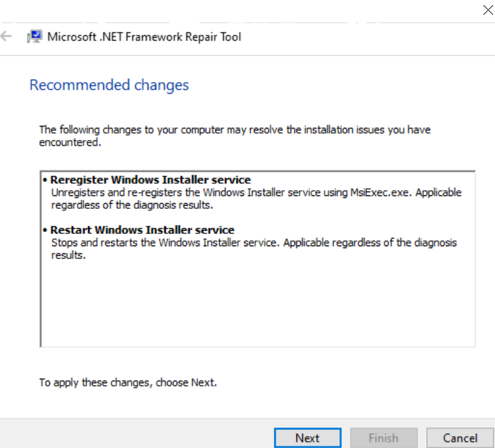Close the Repair Tool window
The image size is (495, 448).
tap(488, 10)
